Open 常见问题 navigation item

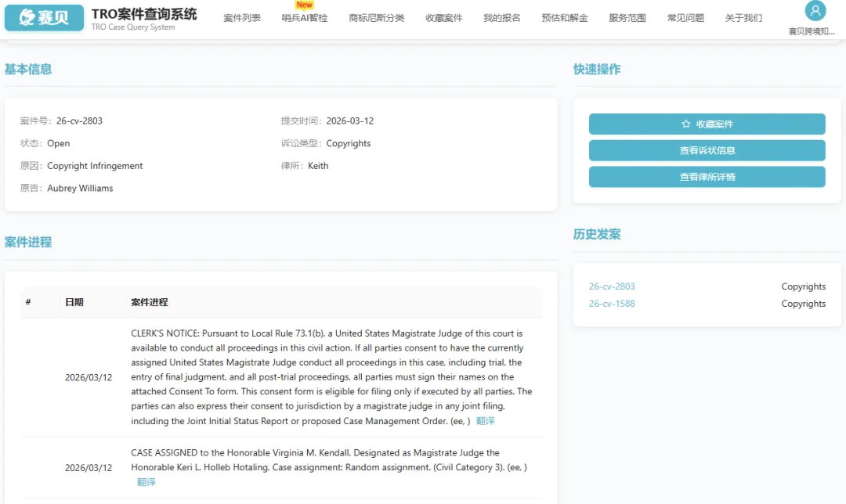tap(685, 18)
